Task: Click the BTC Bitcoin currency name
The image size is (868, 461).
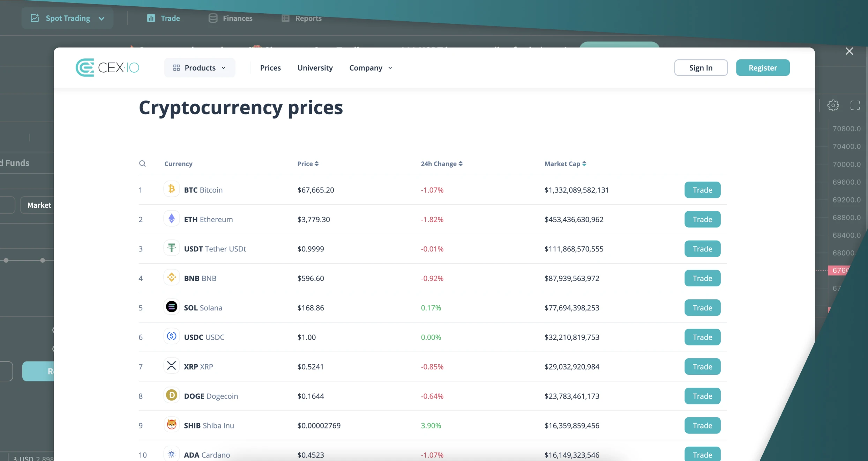Action: point(203,190)
